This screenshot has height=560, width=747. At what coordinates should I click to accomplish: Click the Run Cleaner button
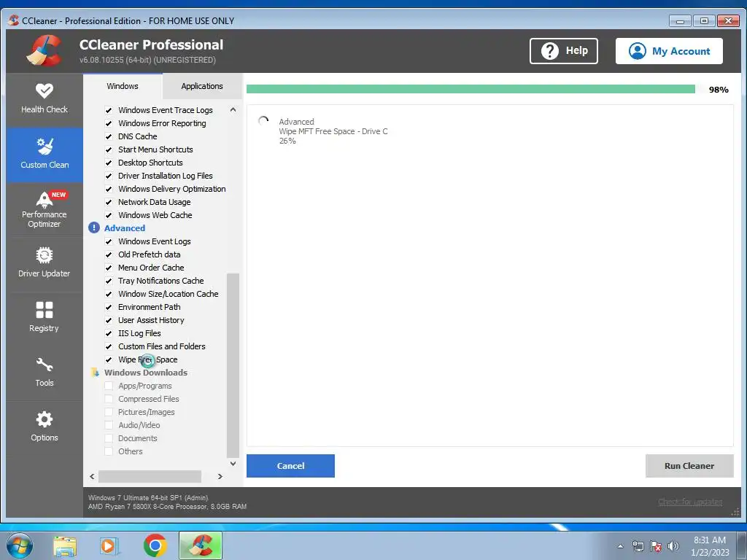point(689,466)
